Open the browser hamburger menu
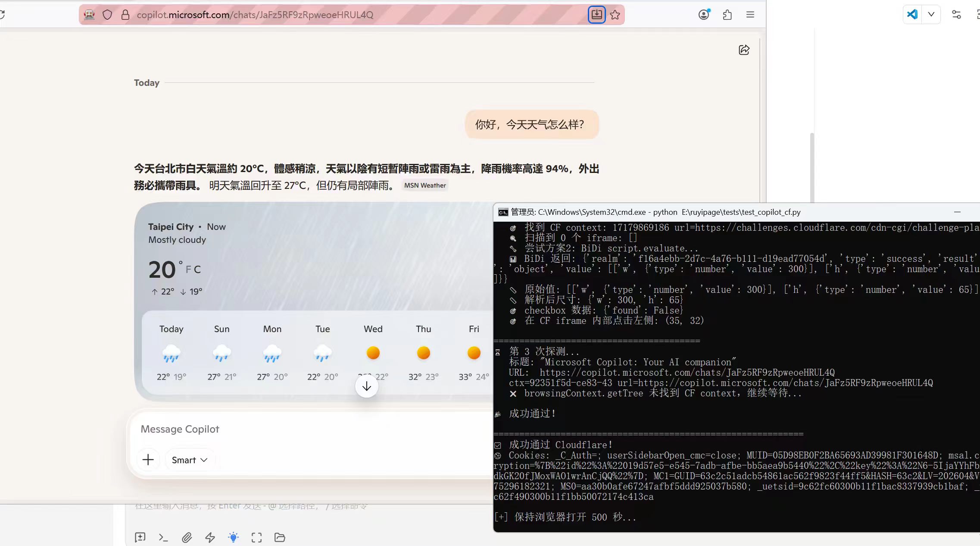Viewport: 980px width, 546px height. tap(750, 14)
